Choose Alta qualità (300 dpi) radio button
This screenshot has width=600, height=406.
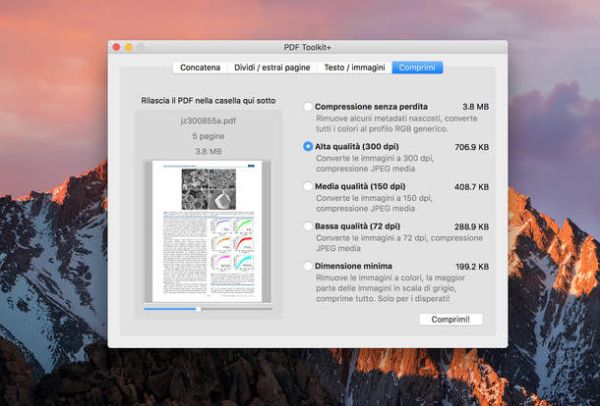pyautogui.click(x=308, y=146)
